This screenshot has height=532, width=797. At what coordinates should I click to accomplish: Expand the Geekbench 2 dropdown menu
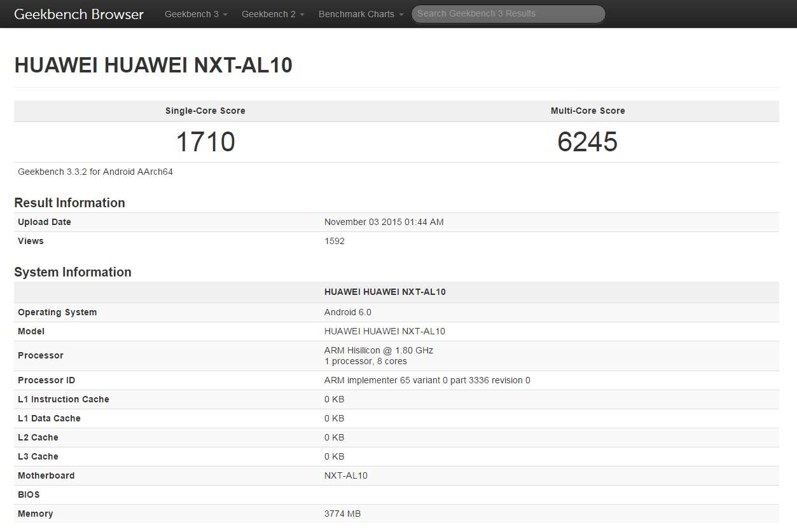273,14
